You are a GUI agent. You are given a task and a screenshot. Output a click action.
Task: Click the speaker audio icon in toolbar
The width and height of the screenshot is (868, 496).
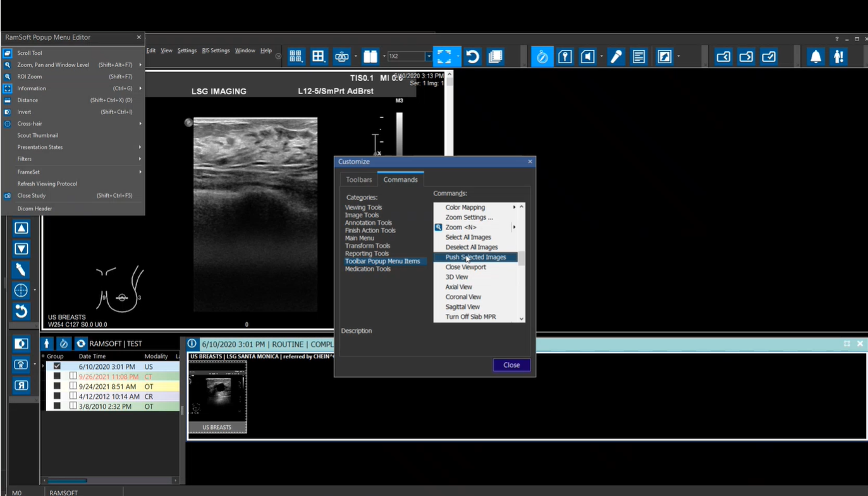(588, 57)
